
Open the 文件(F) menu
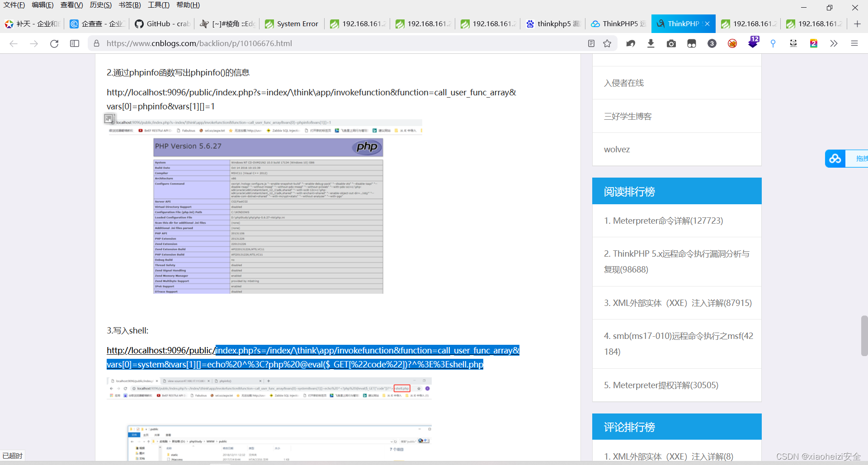[14, 5]
